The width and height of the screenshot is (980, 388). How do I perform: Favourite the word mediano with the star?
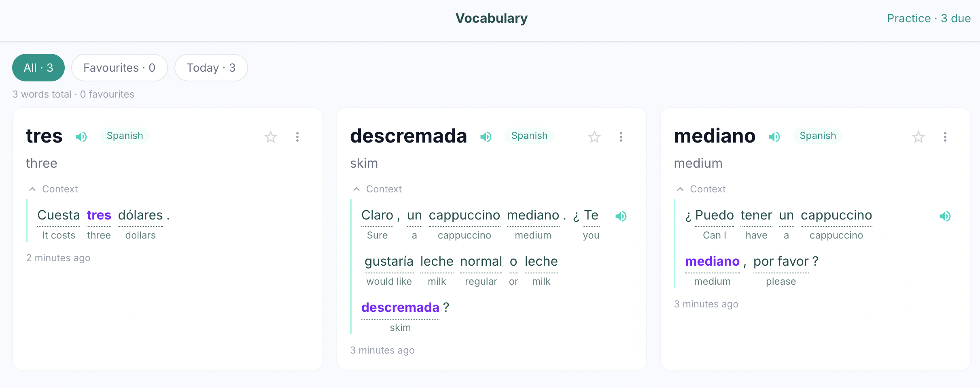(918, 137)
